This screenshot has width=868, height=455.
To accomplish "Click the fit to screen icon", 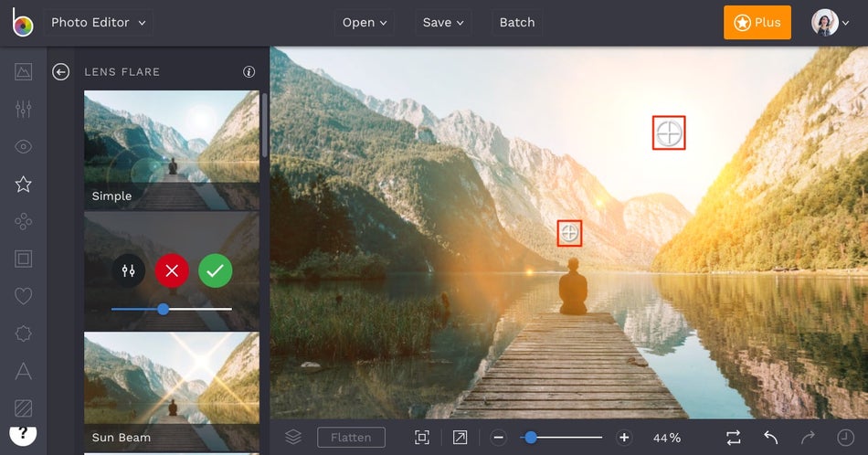I will [x=422, y=438].
